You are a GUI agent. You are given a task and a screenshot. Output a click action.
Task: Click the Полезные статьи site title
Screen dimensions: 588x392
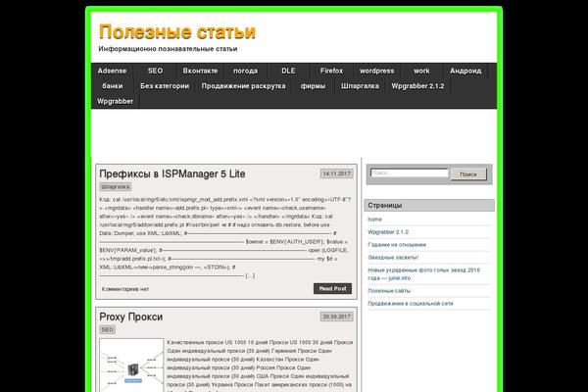tap(177, 32)
